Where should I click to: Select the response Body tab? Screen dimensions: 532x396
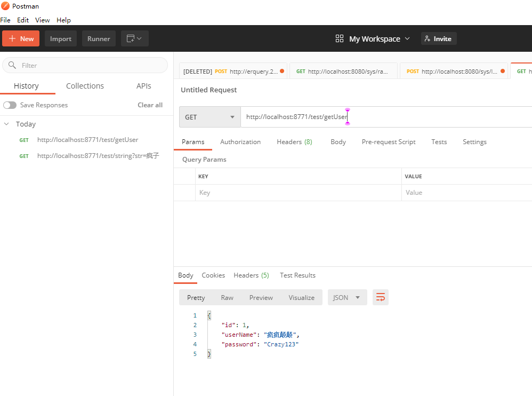pos(186,275)
